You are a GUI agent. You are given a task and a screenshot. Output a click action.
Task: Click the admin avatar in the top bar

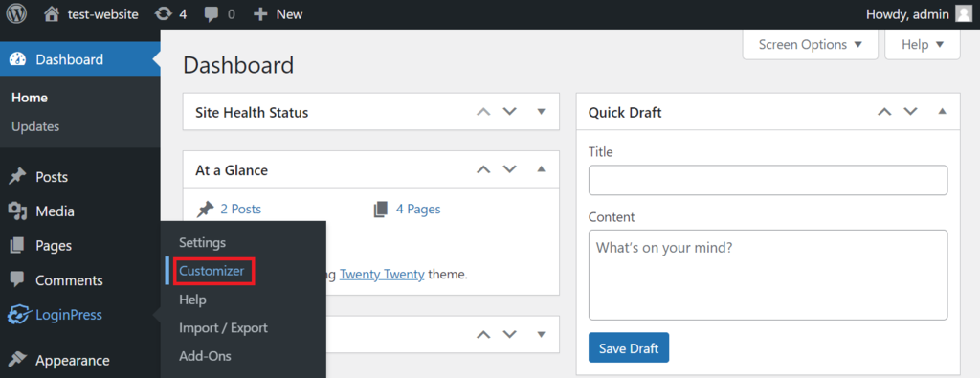click(964, 13)
